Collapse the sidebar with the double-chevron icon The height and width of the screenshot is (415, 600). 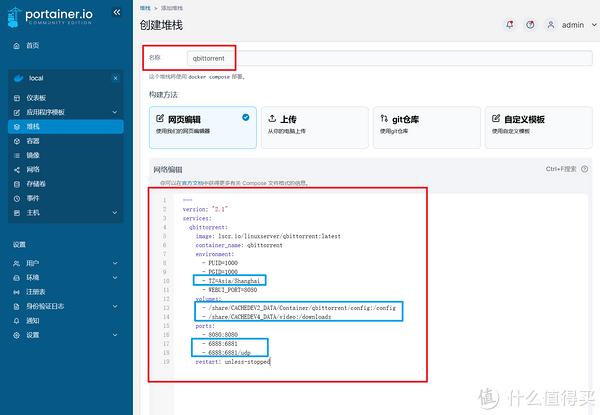click(x=117, y=12)
